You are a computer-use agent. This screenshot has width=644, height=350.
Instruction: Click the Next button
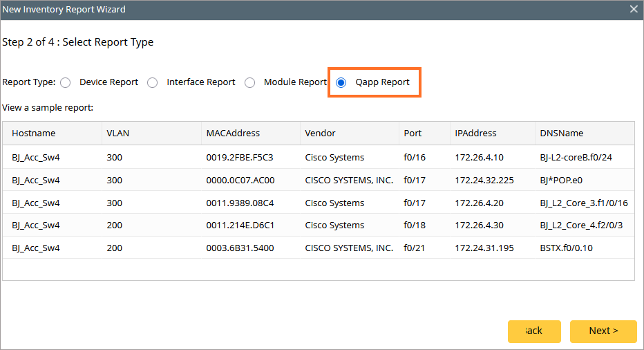(x=603, y=331)
